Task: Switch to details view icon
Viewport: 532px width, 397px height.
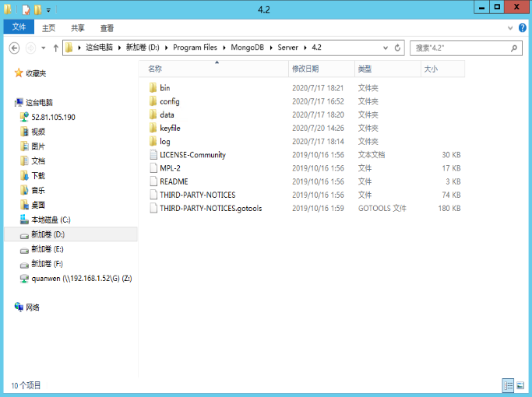Action: (x=508, y=386)
